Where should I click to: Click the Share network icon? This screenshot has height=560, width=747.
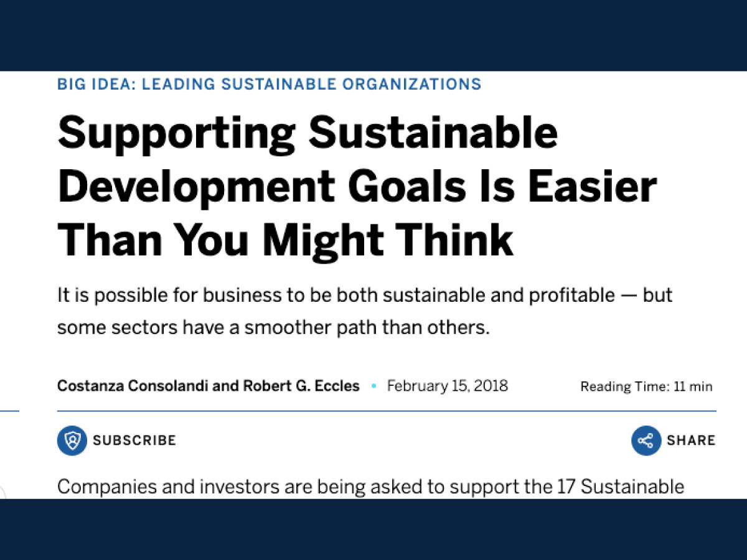click(646, 441)
